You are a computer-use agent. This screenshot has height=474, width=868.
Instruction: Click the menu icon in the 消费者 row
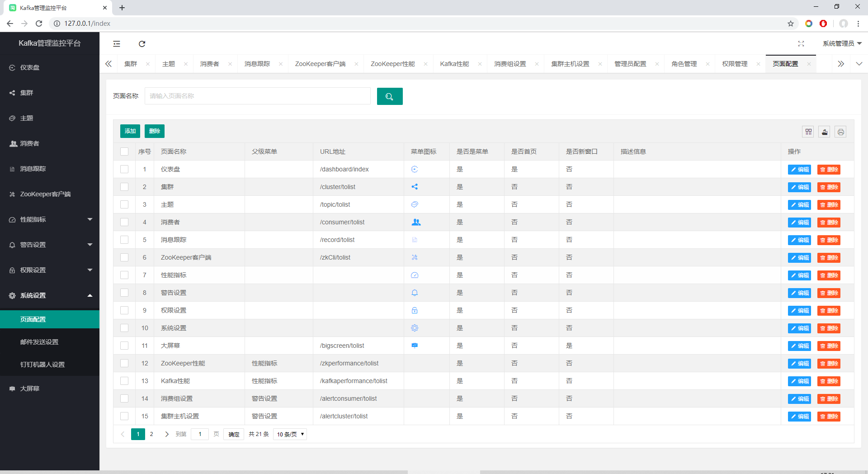coord(416,222)
